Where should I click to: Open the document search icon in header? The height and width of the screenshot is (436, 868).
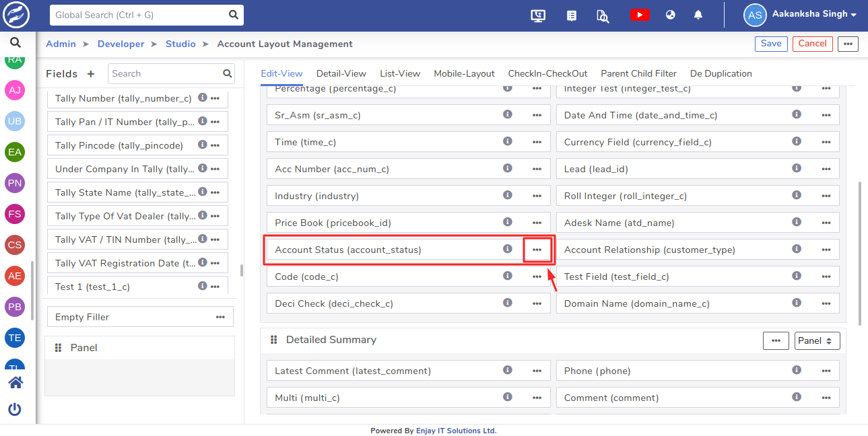603,15
